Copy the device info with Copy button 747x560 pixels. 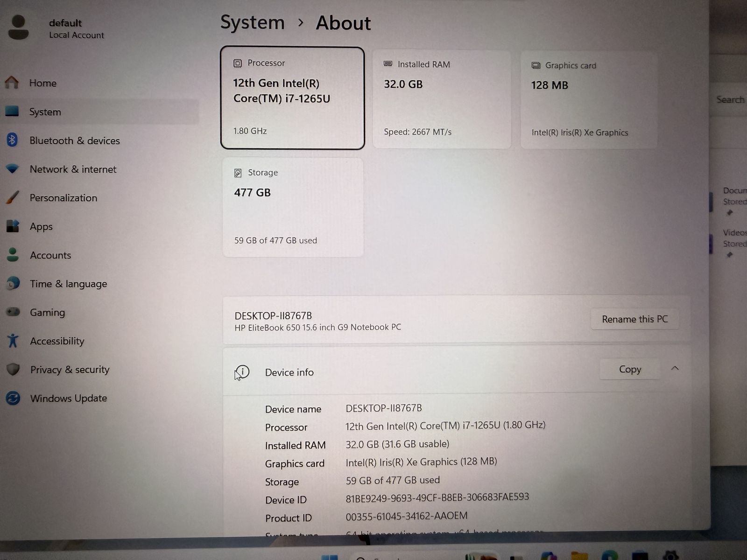pos(630,369)
